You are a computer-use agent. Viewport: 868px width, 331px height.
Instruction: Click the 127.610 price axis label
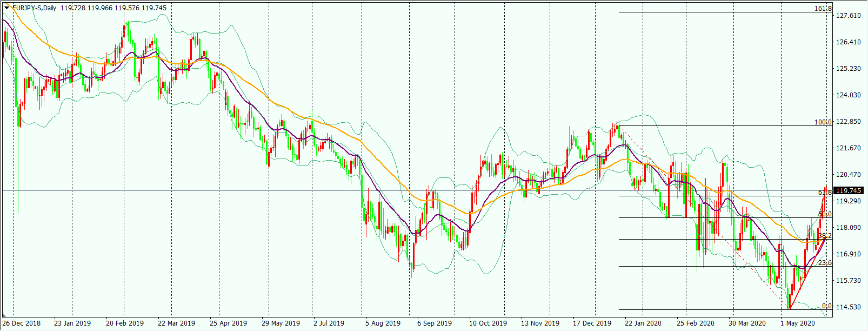tap(848, 16)
